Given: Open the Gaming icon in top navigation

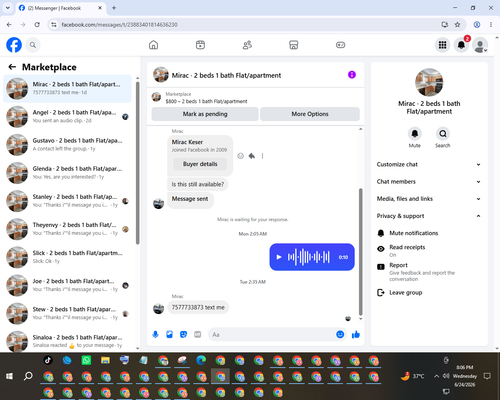Looking at the screenshot, I should point(340,45).
